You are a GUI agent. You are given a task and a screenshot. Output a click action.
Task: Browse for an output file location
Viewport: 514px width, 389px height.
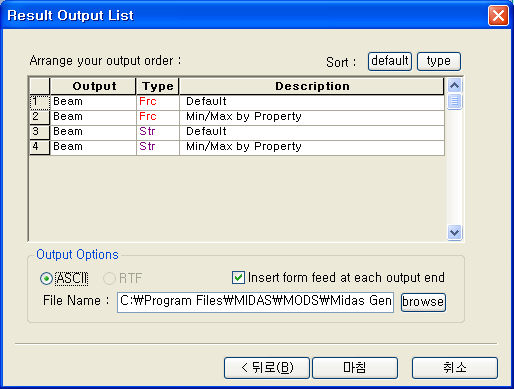[x=423, y=302]
